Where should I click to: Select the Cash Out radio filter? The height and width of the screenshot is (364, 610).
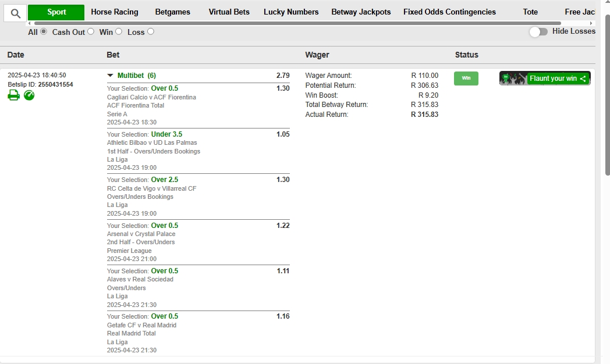pos(91,31)
